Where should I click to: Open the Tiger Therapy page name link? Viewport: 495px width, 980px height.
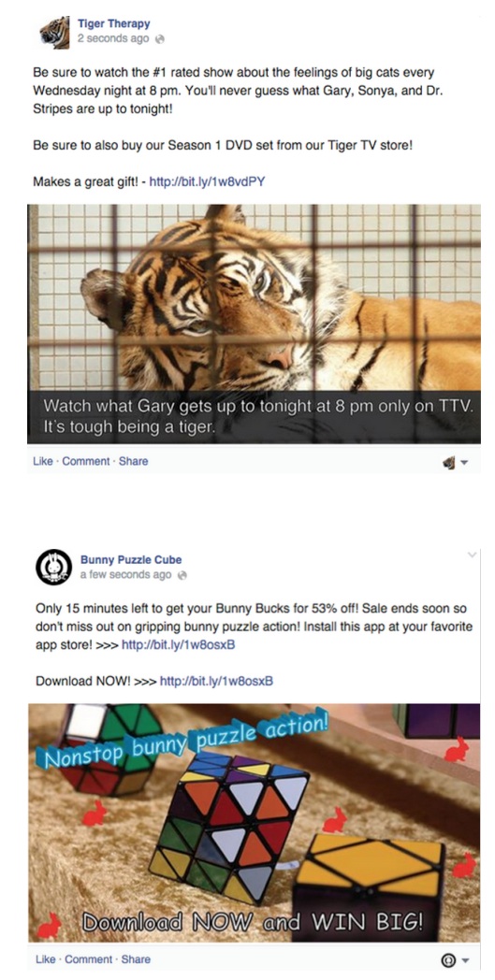click(114, 23)
